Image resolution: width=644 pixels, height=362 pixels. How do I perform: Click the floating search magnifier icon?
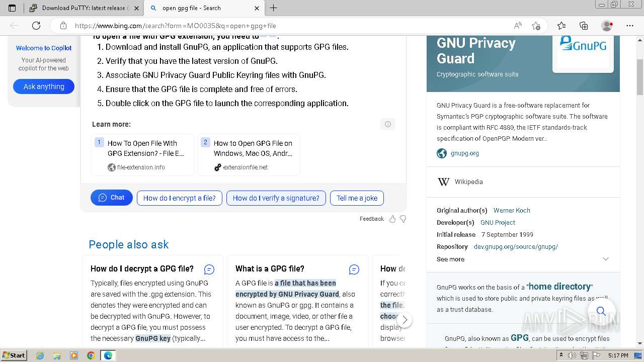coord(601,311)
